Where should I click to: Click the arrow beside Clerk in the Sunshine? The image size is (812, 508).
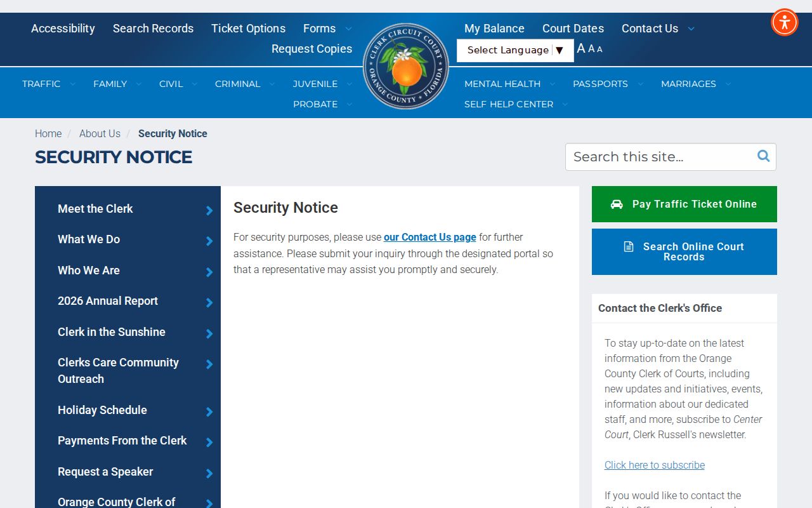pos(209,333)
